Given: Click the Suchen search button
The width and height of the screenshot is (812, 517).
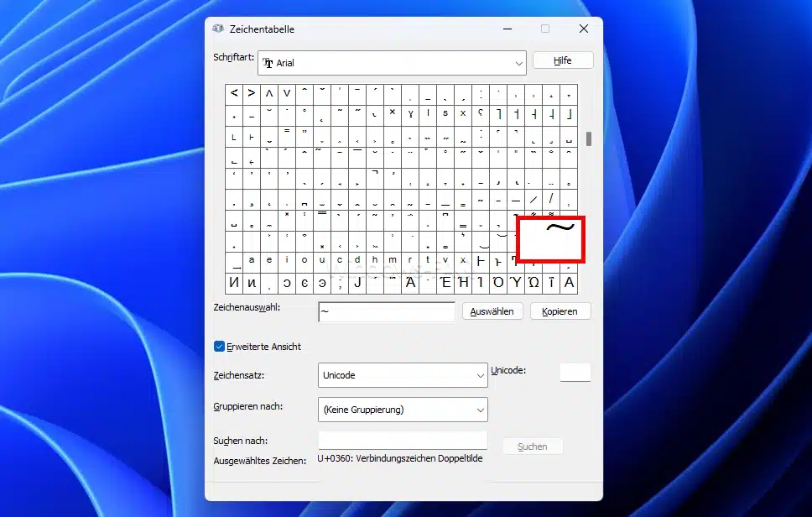Looking at the screenshot, I should [x=533, y=446].
